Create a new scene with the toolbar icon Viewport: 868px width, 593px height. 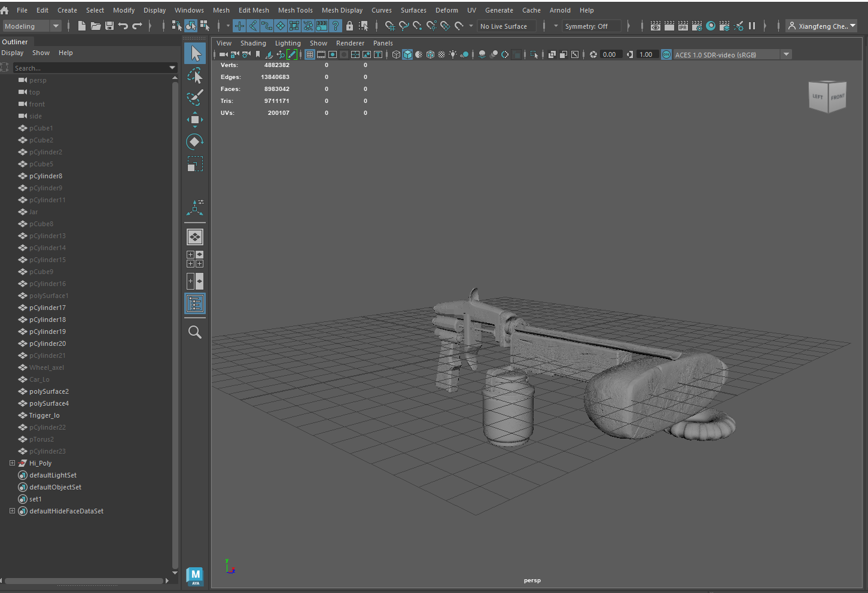(82, 26)
